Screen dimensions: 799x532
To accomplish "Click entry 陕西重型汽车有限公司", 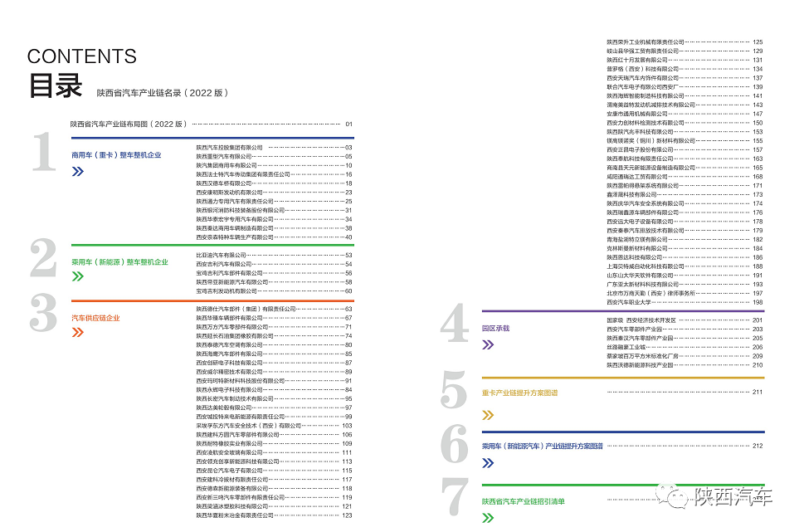I will [x=224, y=156].
